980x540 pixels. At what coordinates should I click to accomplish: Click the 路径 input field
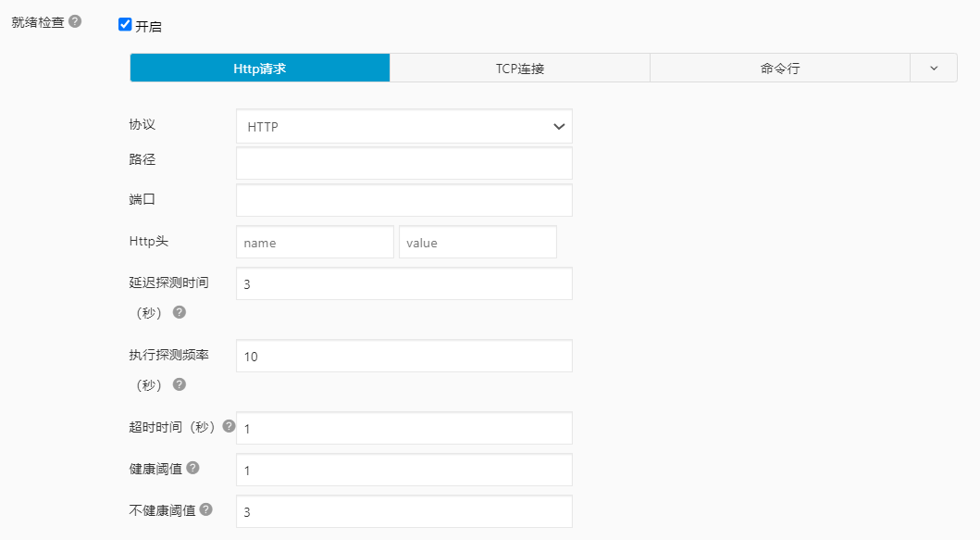pyautogui.click(x=404, y=163)
